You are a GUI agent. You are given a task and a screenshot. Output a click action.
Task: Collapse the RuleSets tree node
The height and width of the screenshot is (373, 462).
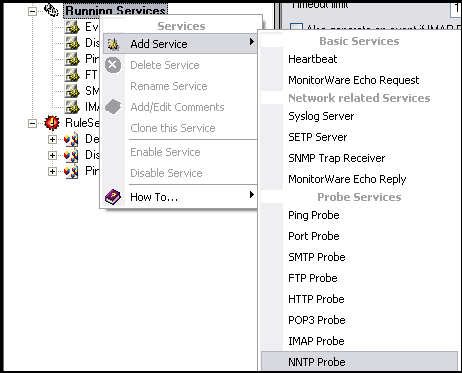[32, 124]
